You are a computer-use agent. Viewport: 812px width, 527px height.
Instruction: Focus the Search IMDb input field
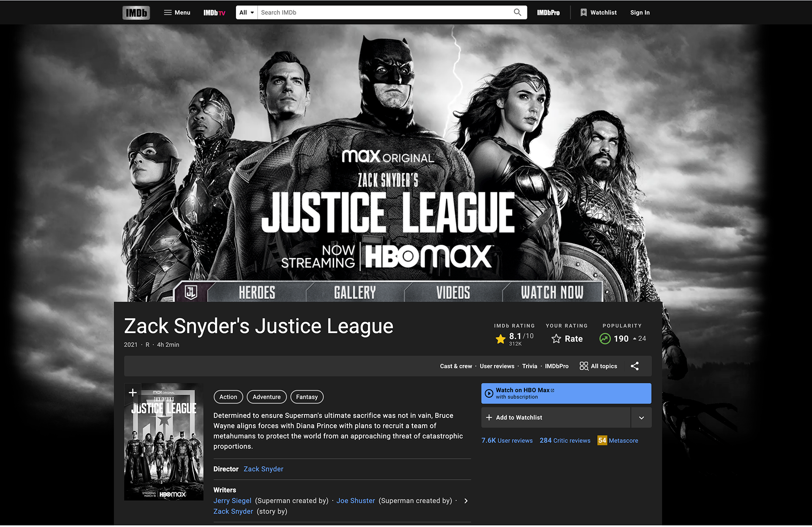point(385,13)
